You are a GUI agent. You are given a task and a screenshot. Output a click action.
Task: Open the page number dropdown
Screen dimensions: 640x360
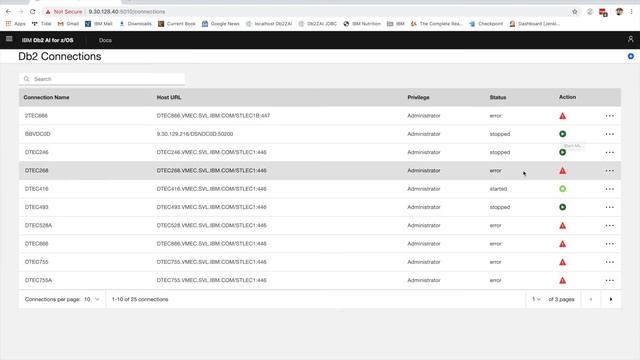536,299
